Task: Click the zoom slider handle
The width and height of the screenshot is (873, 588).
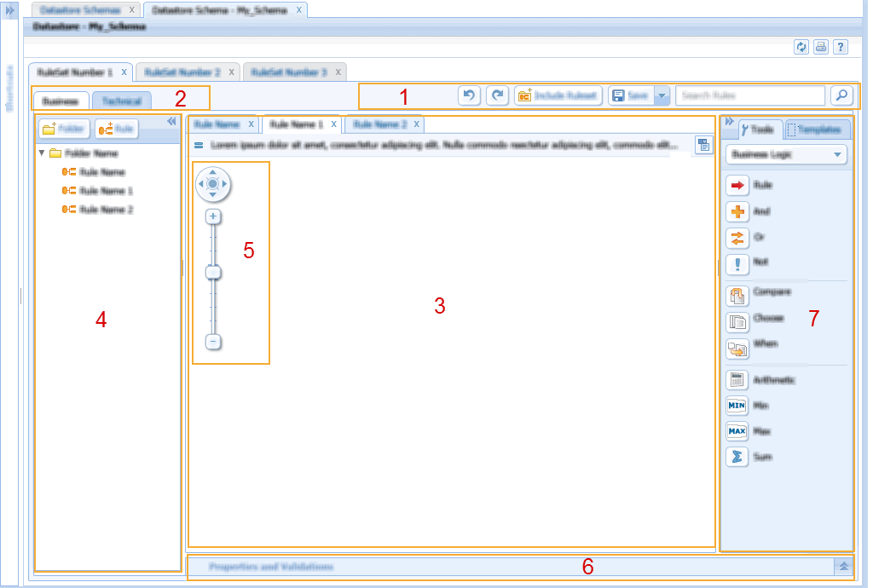Action: pos(212,273)
